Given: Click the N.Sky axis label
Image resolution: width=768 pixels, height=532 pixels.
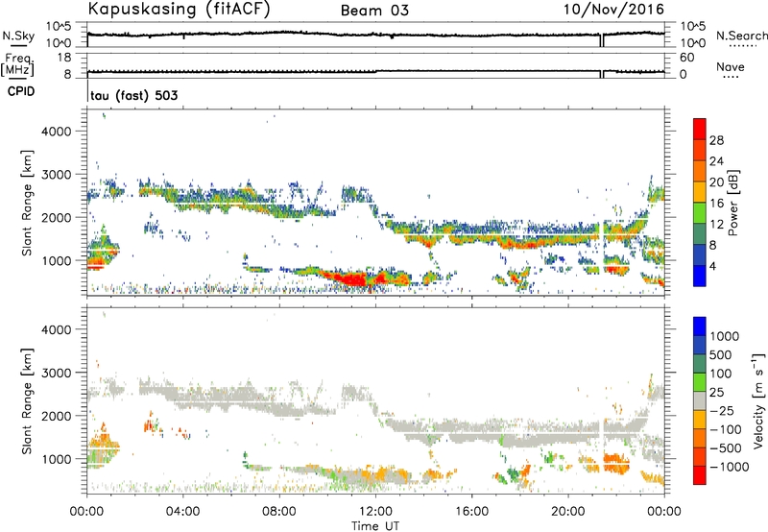Looking at the screenshot, I should (x=18, y=36).
